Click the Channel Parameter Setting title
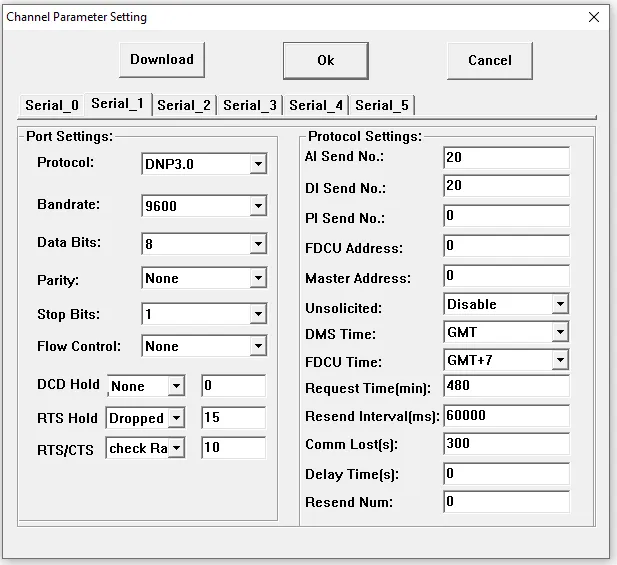This screenshot has height=565, width=617. coord(77,17)
